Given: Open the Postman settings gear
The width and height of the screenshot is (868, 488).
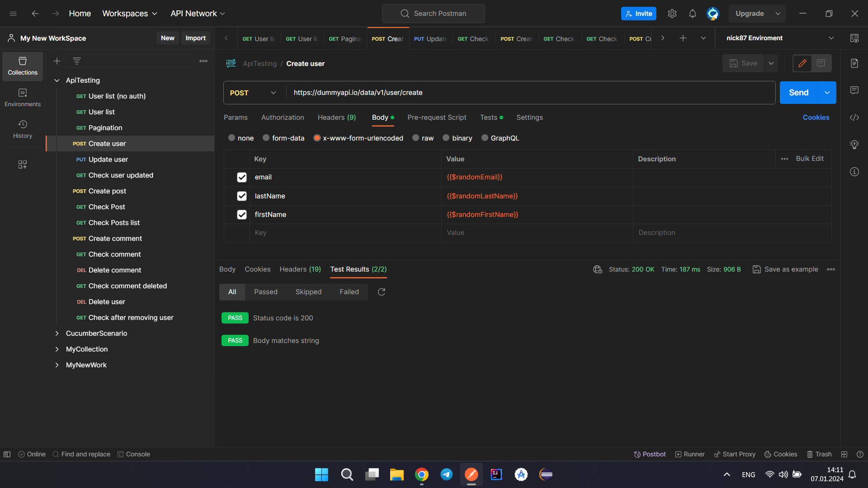Looking at the screenshot, I should tap(672, 14).
